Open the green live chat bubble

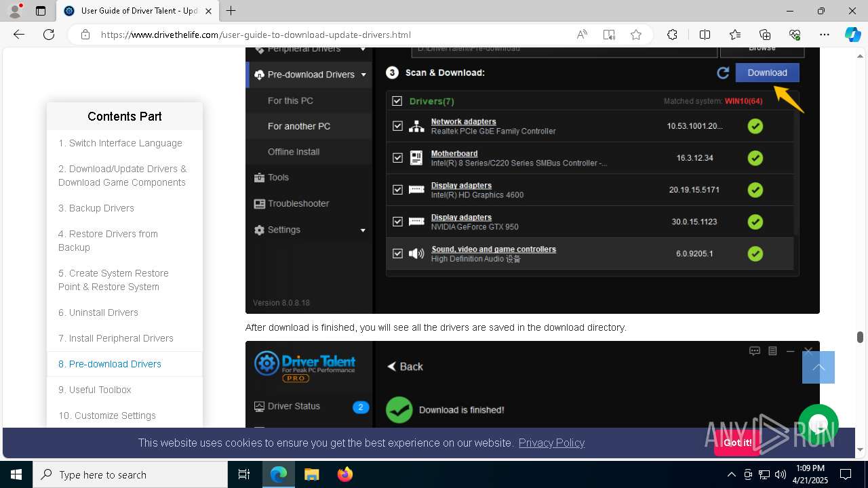[818, 424]
